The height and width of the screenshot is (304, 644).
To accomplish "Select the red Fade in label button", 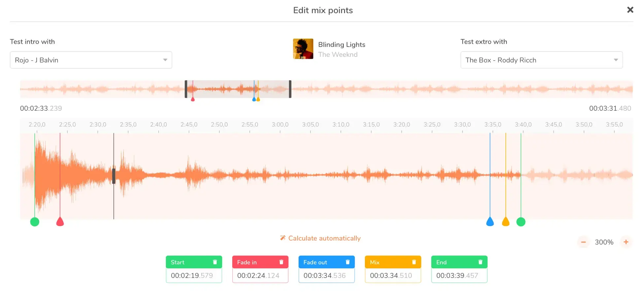I will tap(260, 262).
